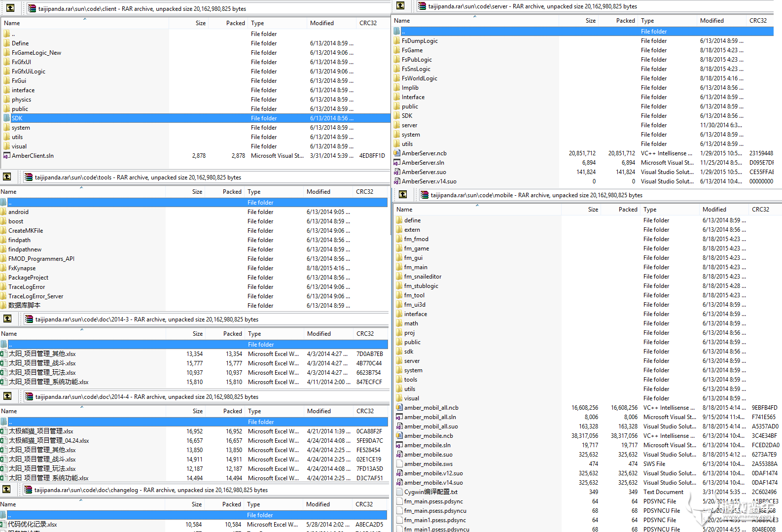
Task: Click the AmberServer.ncb file icon
Action: pos(397,153)
